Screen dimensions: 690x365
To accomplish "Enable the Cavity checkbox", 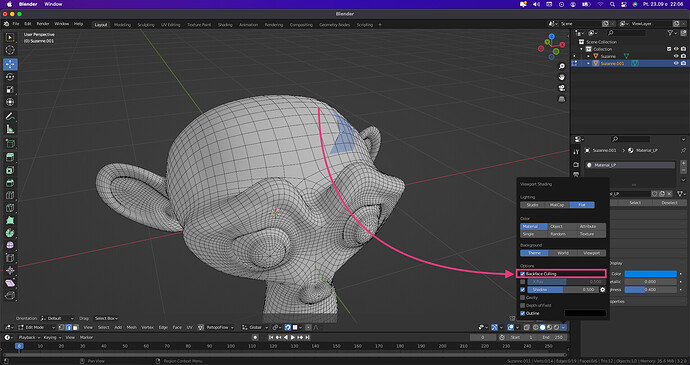I will [x=522, y=298].
